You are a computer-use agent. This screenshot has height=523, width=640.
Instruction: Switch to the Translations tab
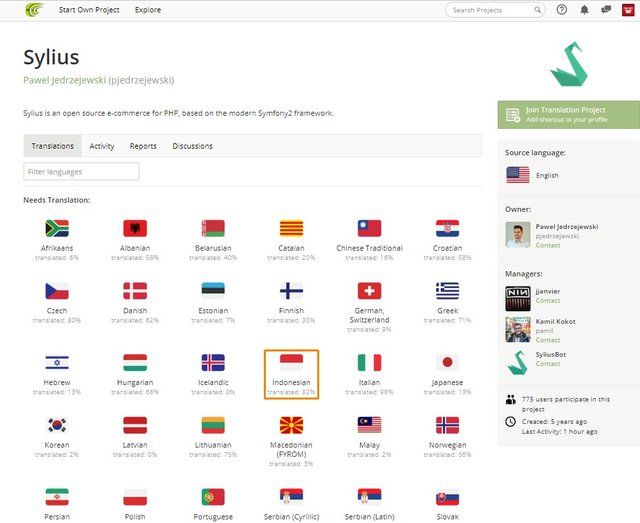click(53, 146)
